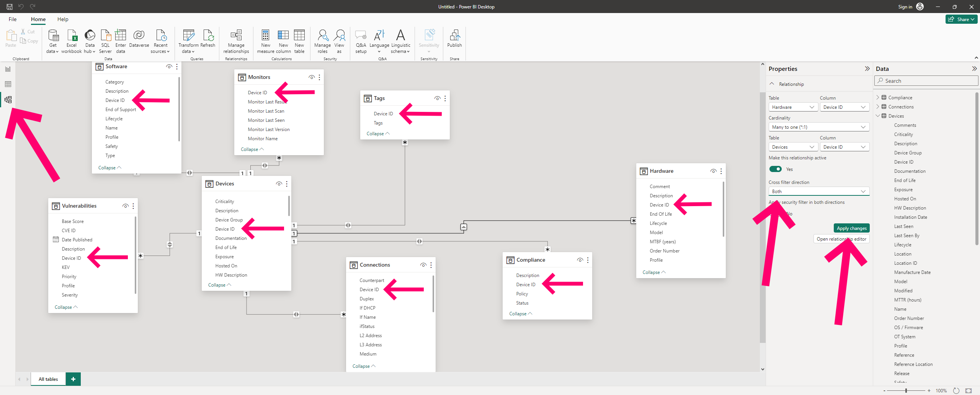The image size is (980, 395).
Task: Open the Cross filter direction dropdown
Action: [819, 192]
